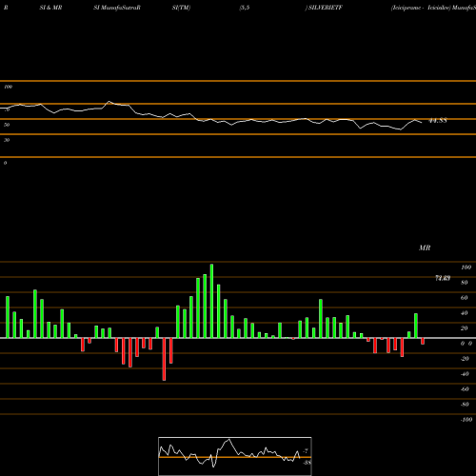
Task: Click the 44.88 RSI current value label
Action: tap(438, 121)
